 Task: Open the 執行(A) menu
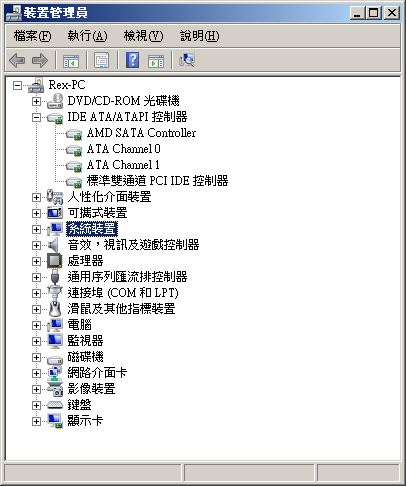[87, 36]
